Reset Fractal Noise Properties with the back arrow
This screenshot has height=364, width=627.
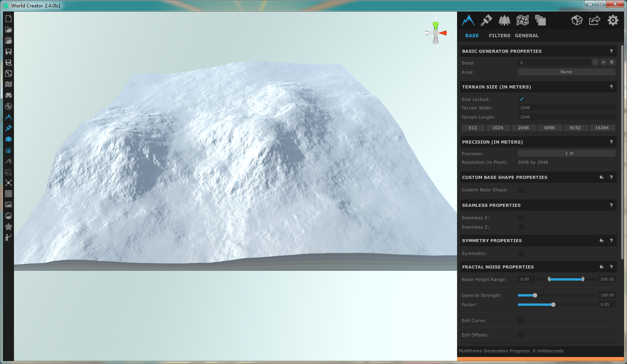pyautogui.click(x=602, y=267)
